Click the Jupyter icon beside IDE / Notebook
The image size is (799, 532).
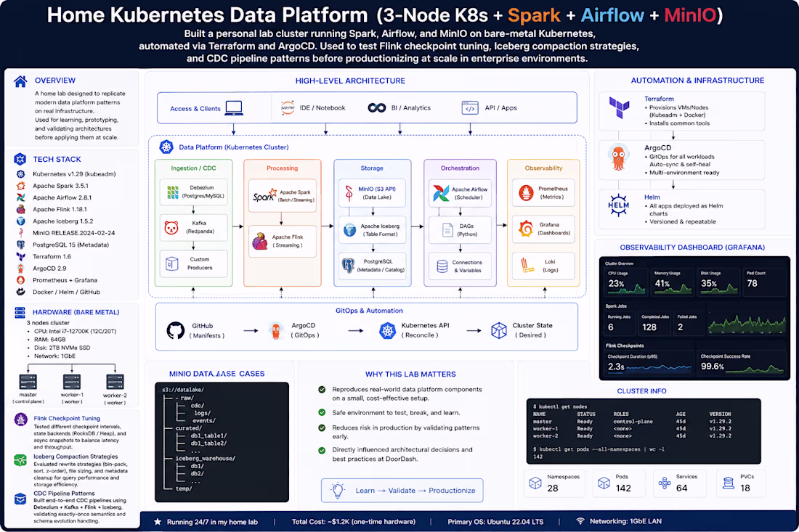tap(288, 107)
